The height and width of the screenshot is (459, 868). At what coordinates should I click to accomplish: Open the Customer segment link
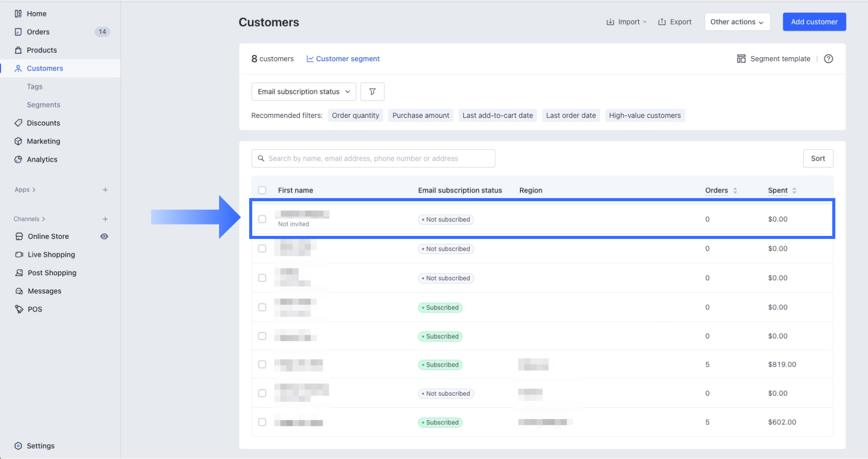(x=343, y=59)
